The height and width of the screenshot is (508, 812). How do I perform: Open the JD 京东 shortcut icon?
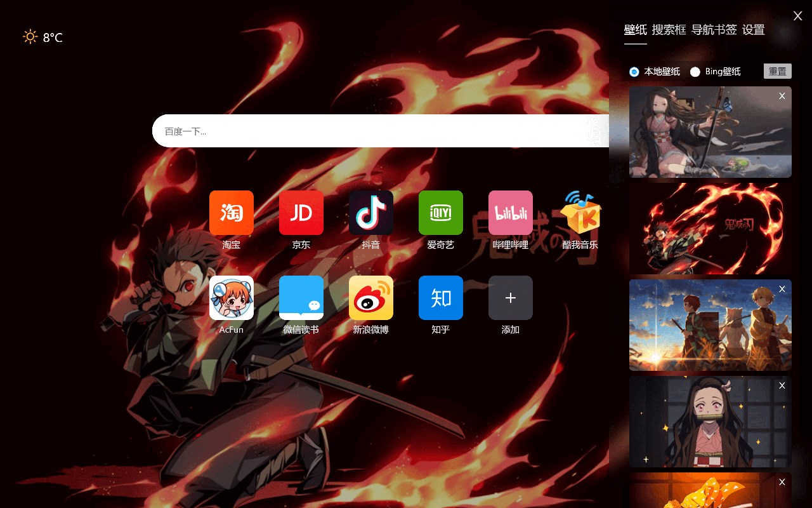301,213
